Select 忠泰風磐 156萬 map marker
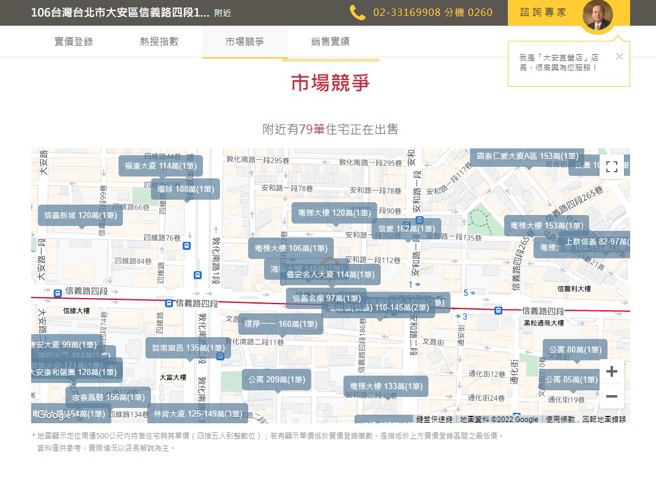656x477 pixels. point(108,398)
